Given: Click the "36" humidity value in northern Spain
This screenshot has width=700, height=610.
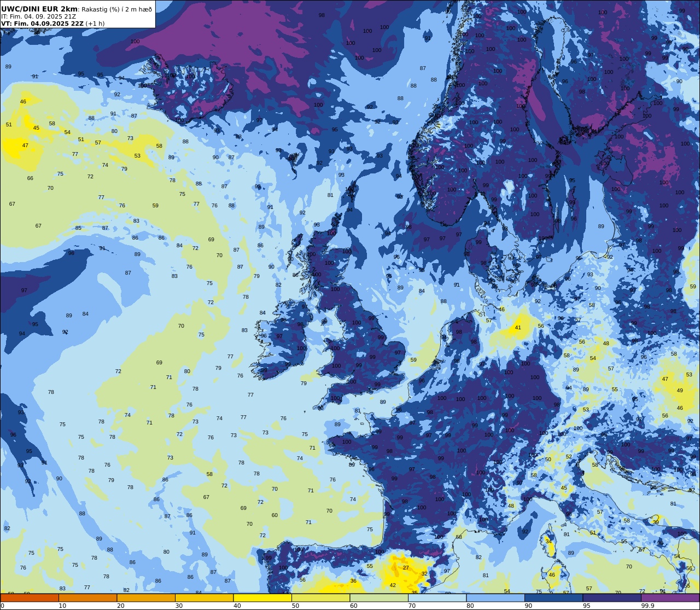Looking at the screenshot, I should pos(353,581).
